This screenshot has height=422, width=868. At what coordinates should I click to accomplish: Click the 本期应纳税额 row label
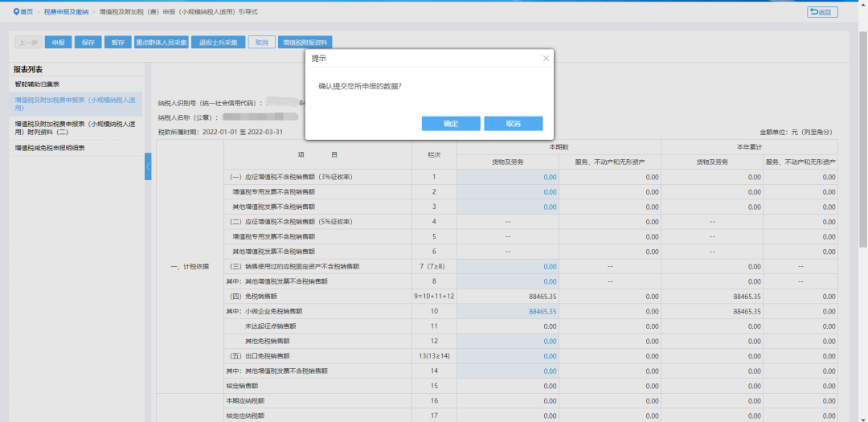pyautogui.click(x=246, y=402)
